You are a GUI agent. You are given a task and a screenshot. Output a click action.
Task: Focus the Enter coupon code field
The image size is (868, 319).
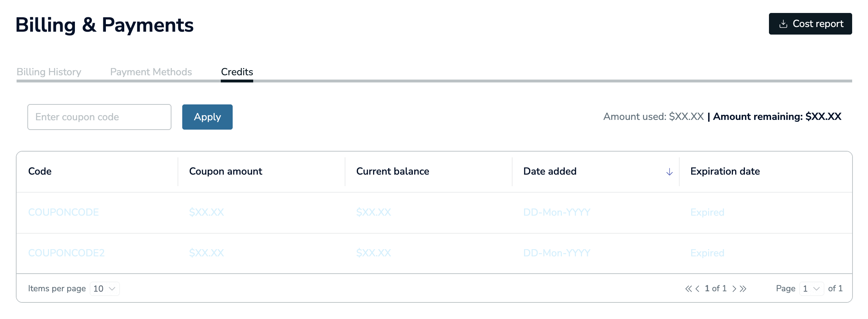(x=99, y=117)
